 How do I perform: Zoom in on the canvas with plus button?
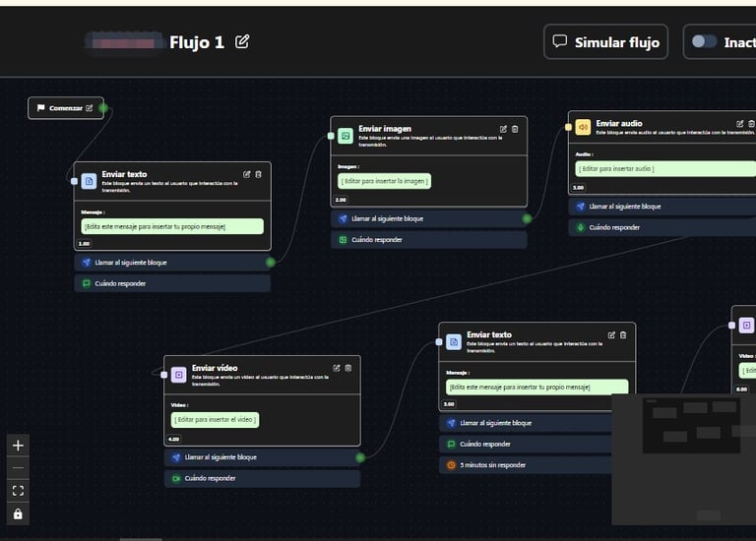coord(18,446)
